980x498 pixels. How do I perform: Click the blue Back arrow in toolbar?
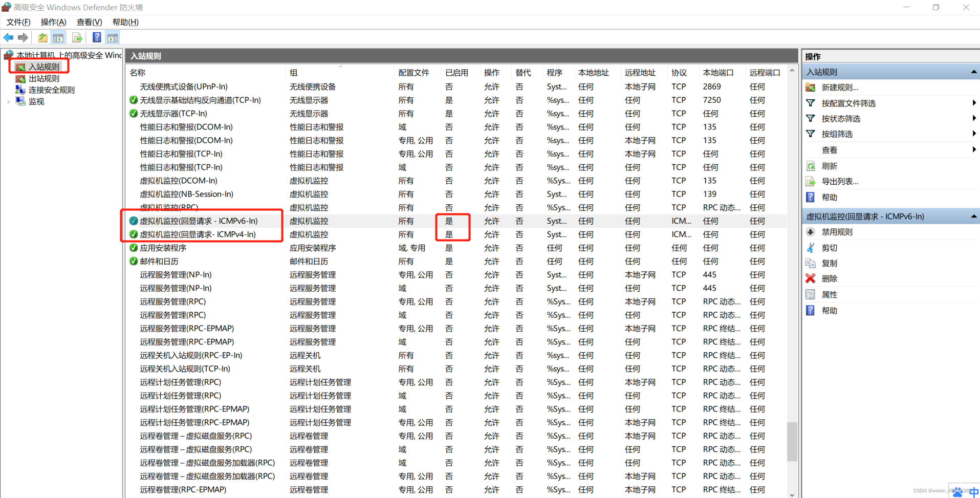pyautogui.click(x=8, y=37)
